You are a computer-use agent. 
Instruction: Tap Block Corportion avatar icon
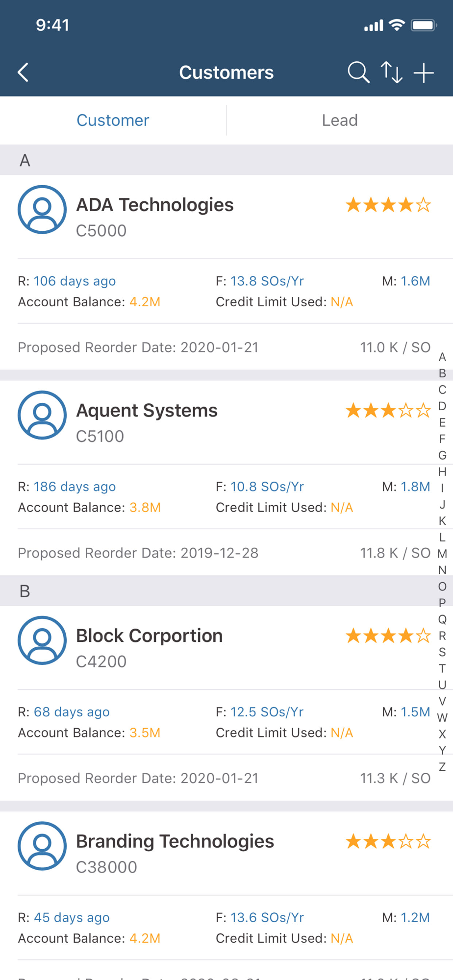42,640
